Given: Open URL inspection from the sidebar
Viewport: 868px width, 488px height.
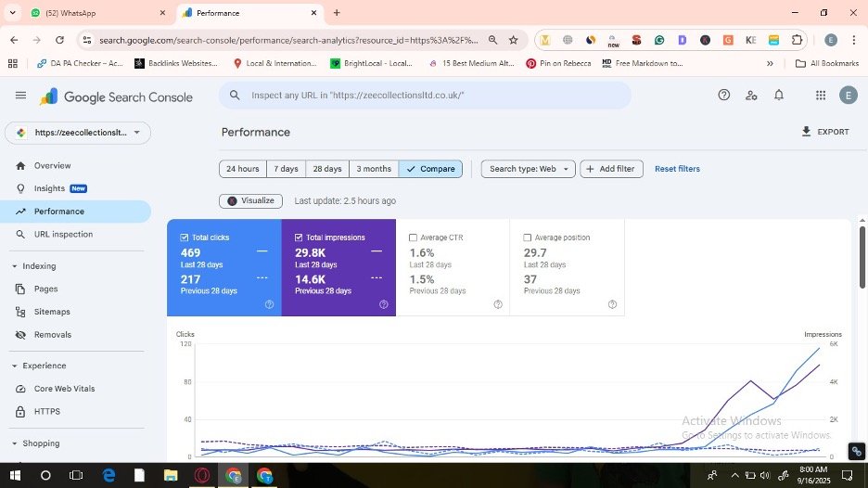Looking at the screenshot, I should click(63, 235).
